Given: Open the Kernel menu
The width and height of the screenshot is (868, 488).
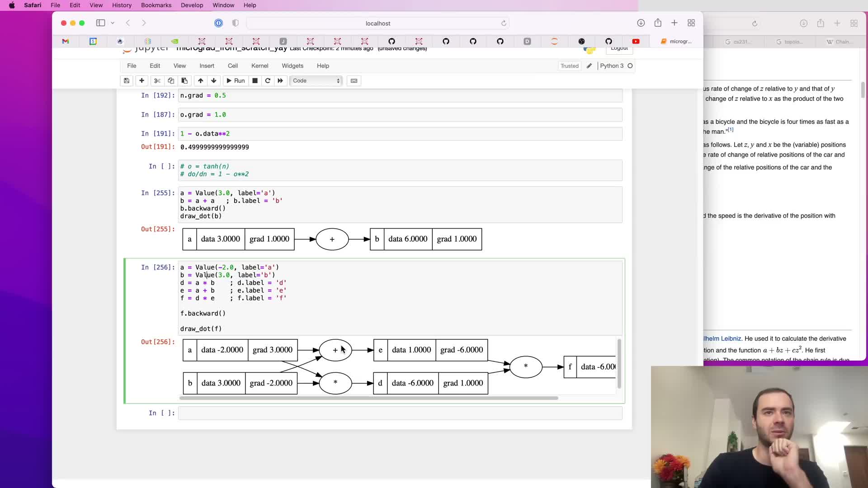Looking at the screenshot, I should coord(259,66).
